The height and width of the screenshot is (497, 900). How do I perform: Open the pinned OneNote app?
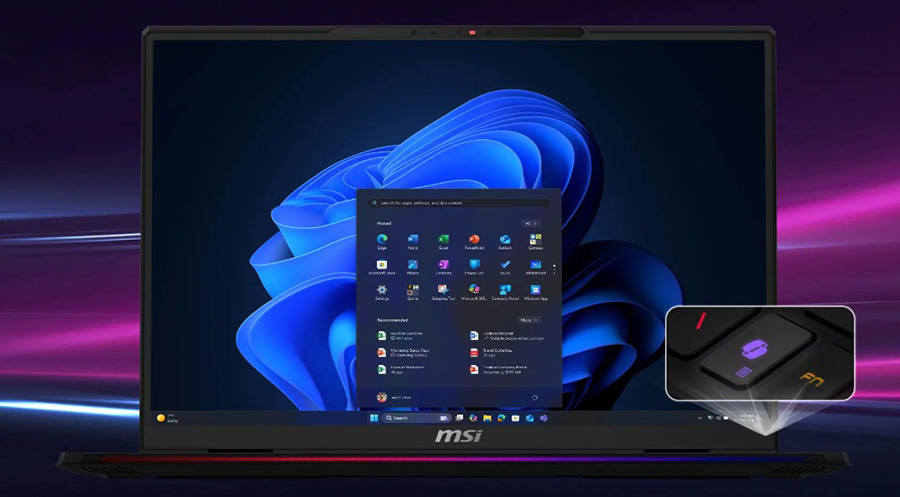[x=443, y=267]
